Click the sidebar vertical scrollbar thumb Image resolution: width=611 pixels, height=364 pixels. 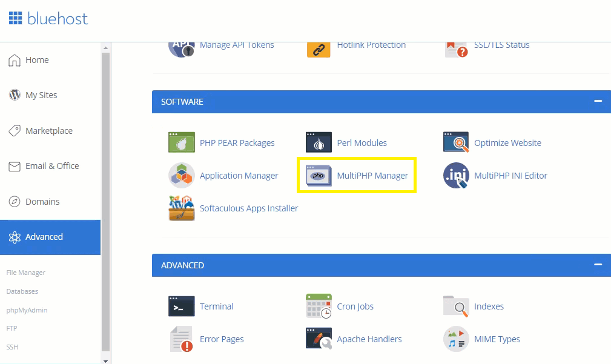click(x=105, y=202)
